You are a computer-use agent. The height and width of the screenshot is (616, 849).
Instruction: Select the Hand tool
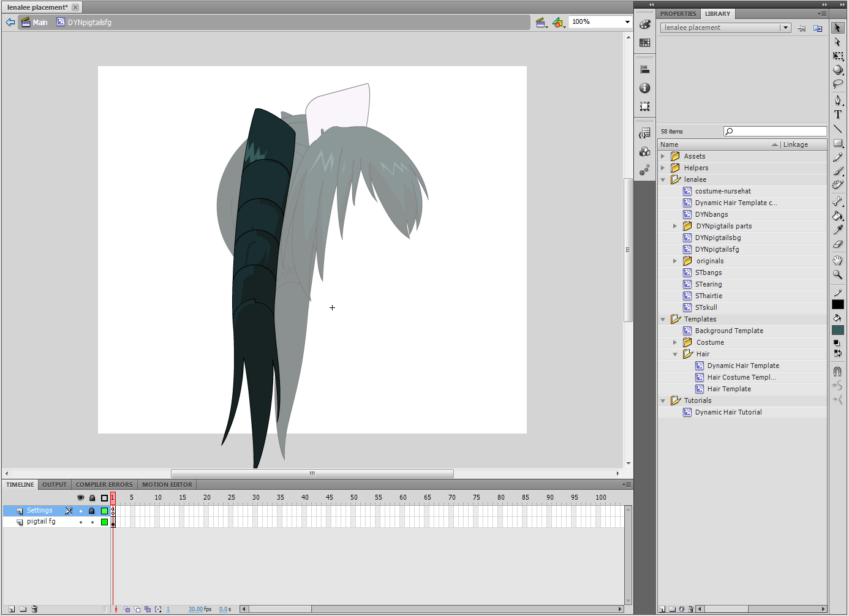coord(837,260)
